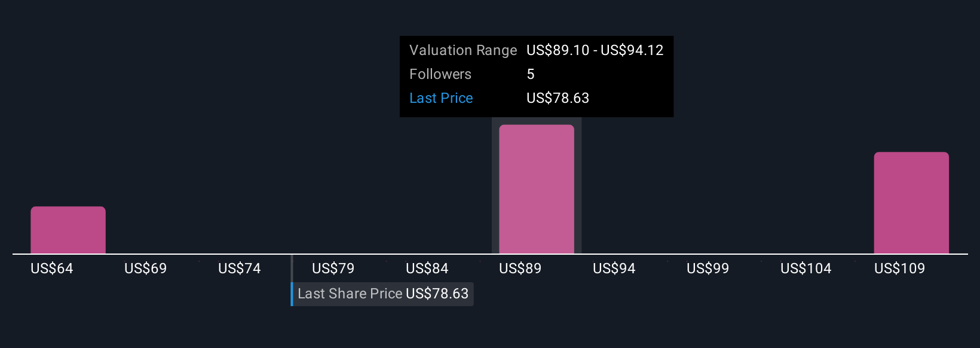Click the Last Share Price US$78.63 tag
This screenshot has height=348, width=980.
pyautogui.click(x=383, y=294)
